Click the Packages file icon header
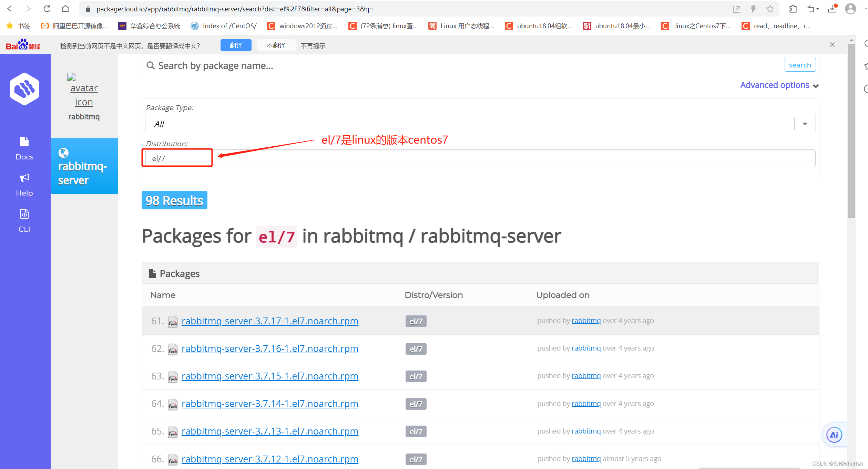 152,273
